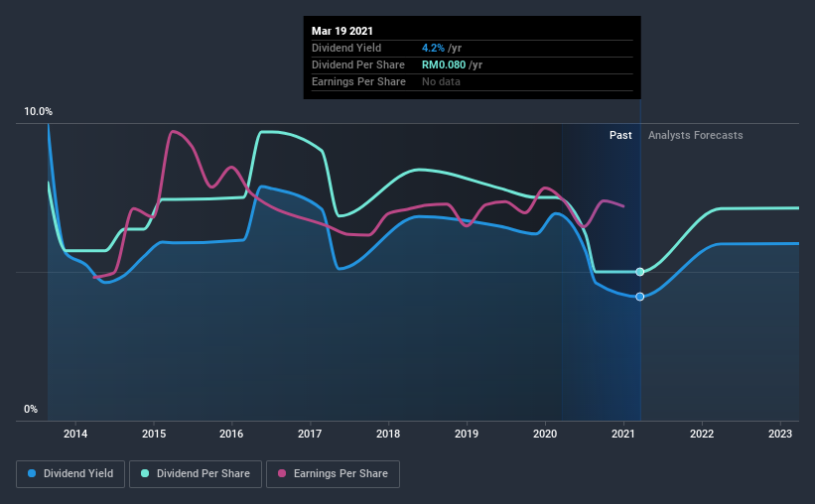Click the 4.2% dividend yield value
Image resolution: width=815 pixels, height=504 pixels.
click(433, 48)
